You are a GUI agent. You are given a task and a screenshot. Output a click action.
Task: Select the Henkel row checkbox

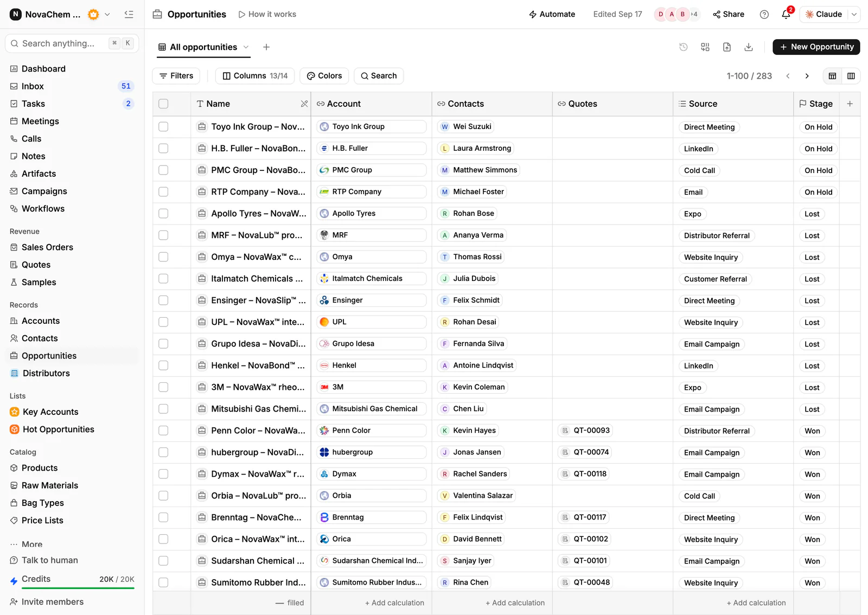[163, 365]
